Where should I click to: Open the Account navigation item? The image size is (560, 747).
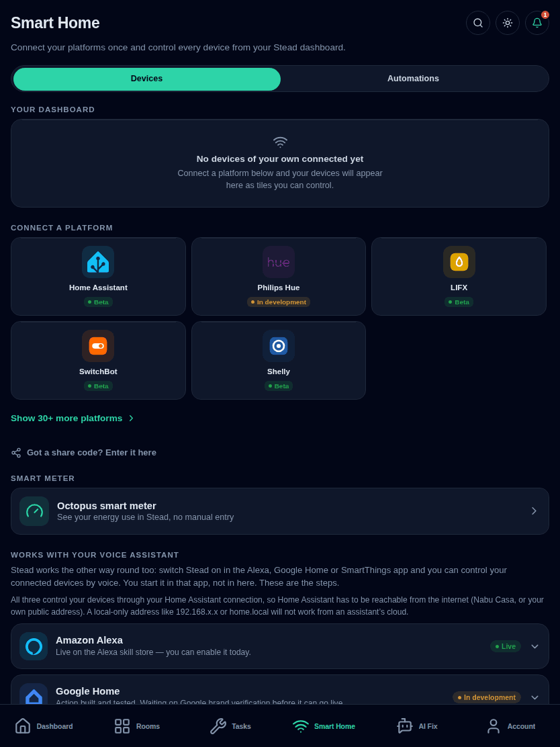pos(510,726)
